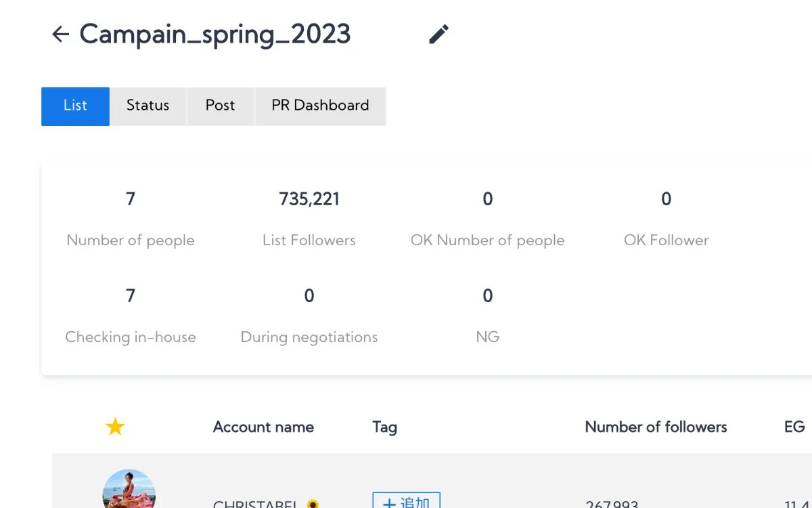Click the Campain_spring_2023 title text
The width and height of the screenshot is (812, 508).
pyautogui.click(x=215, y=35)
